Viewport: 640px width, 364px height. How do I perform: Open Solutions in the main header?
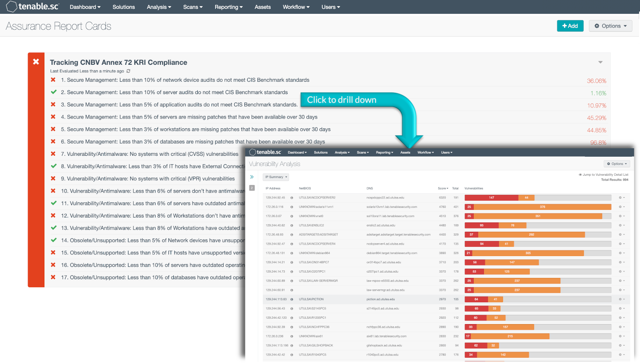124,7
